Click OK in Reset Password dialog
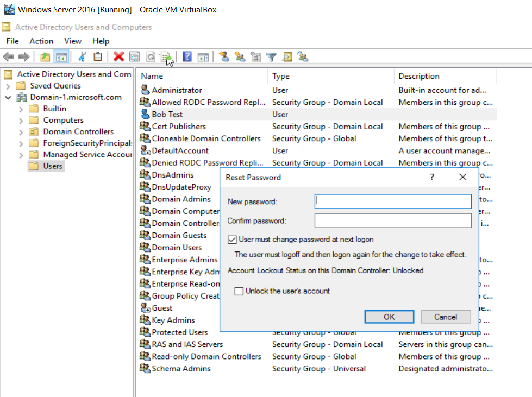This screenshot has width=532, height=397. point(389,317)
